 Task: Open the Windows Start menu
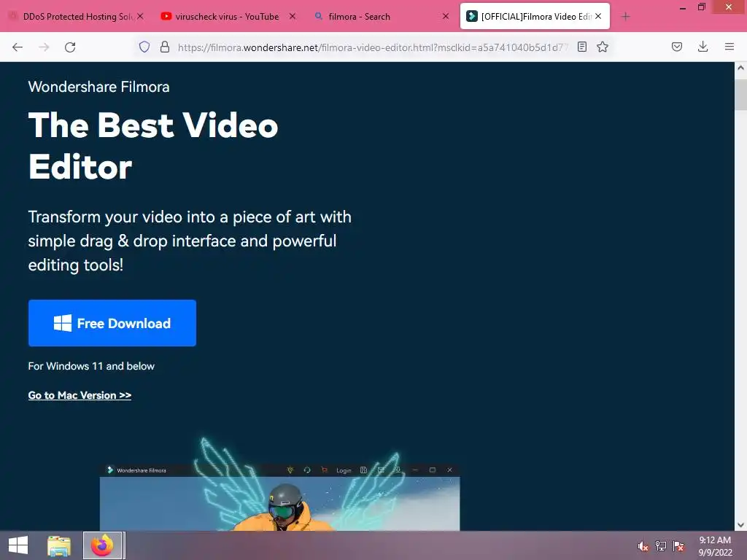coord(18,545)
